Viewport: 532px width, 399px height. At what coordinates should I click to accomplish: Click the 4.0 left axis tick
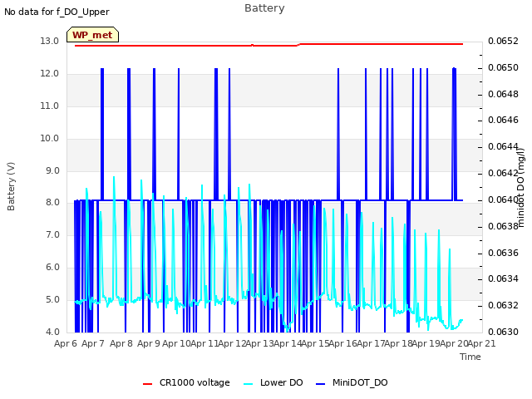click(52, 332)
